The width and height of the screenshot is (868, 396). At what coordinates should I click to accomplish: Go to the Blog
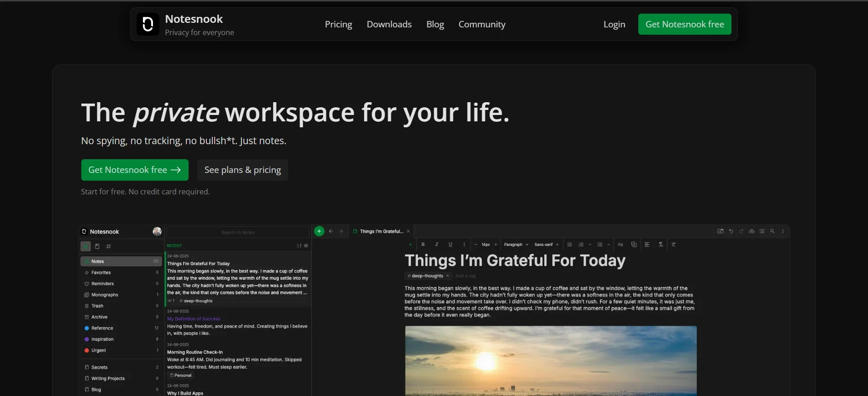(435, 24)
